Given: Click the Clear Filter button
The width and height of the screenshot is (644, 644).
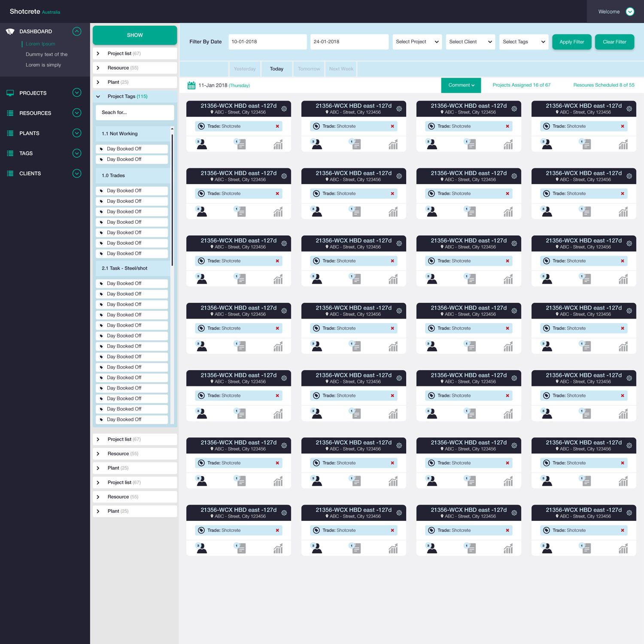Looking at the screenshot, I should 614,42.
